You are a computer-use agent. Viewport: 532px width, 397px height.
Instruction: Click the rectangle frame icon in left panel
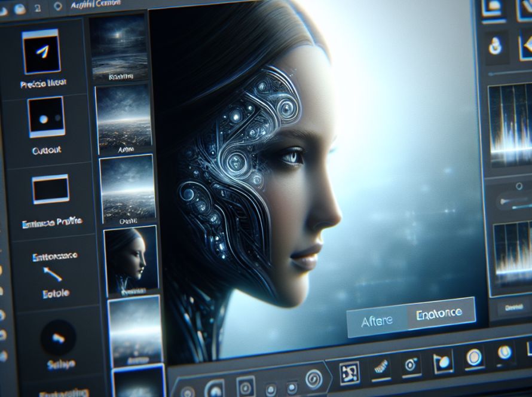coord(50,190)
